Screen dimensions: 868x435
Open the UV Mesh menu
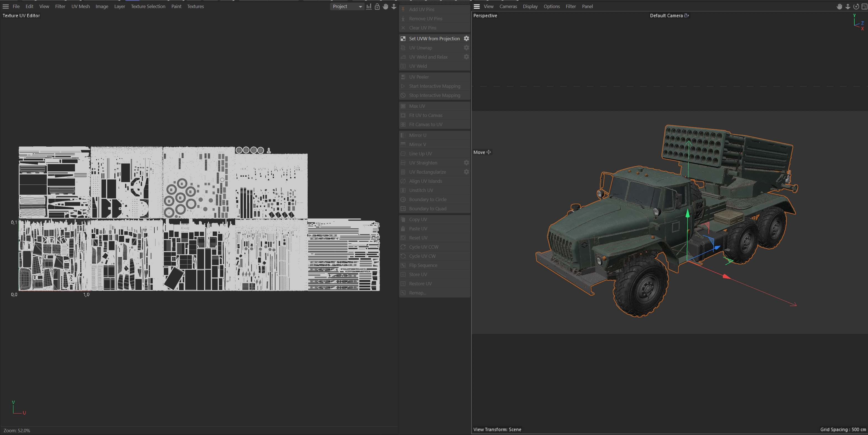[x=81, y=6]
